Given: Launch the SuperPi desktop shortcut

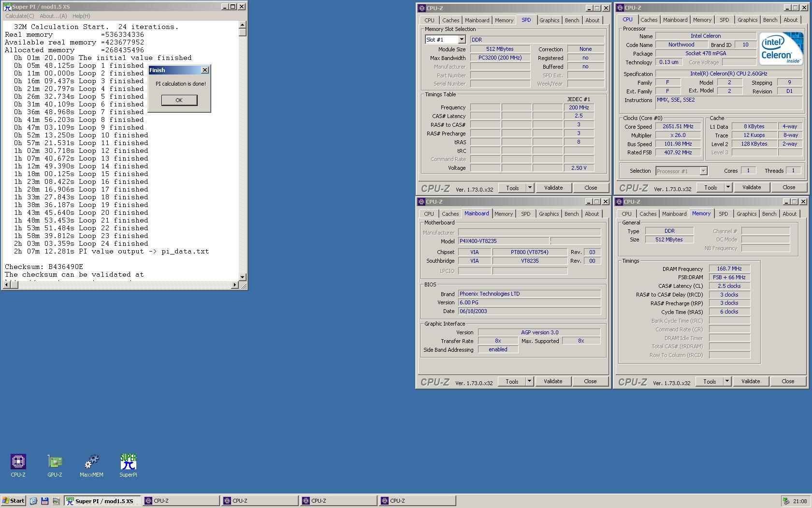Looking at the screenshot, I should tap(128, 462).
